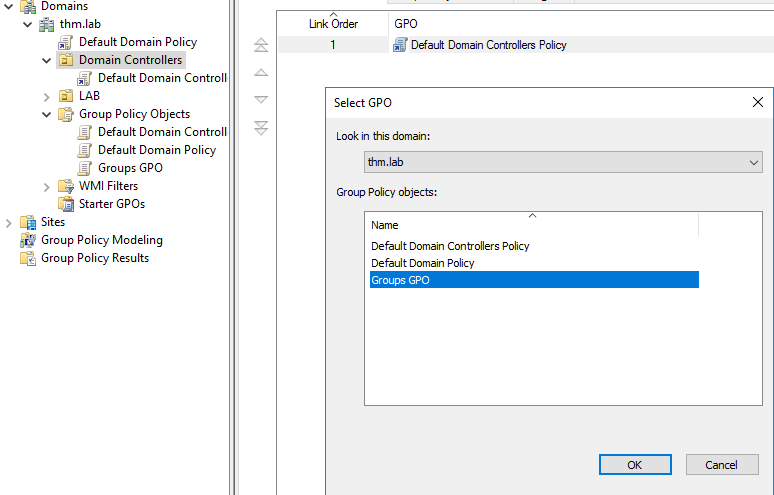
Task: Select Default Domain Controllers Policy in list
Action: (450, 246)
